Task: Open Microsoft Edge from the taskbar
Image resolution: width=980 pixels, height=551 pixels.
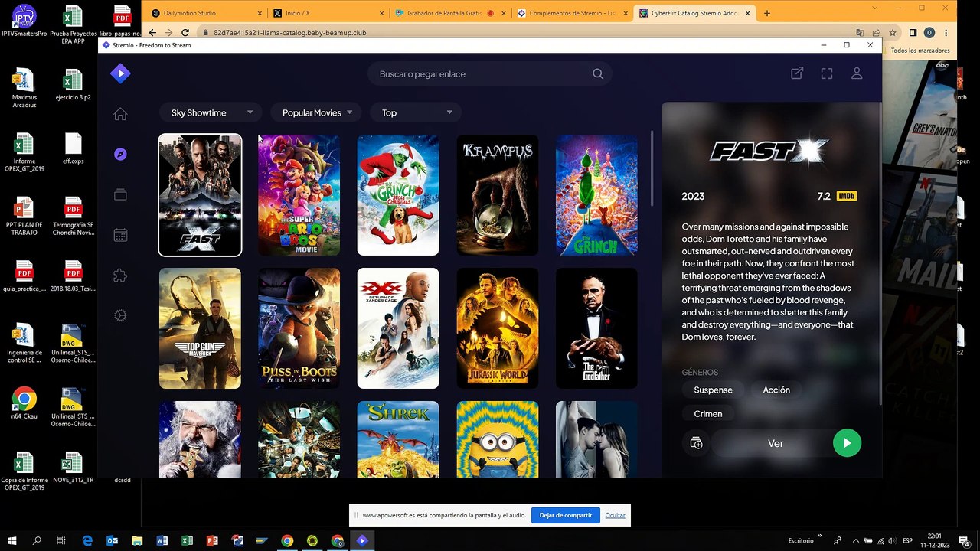Action: [x=87, y=540]
